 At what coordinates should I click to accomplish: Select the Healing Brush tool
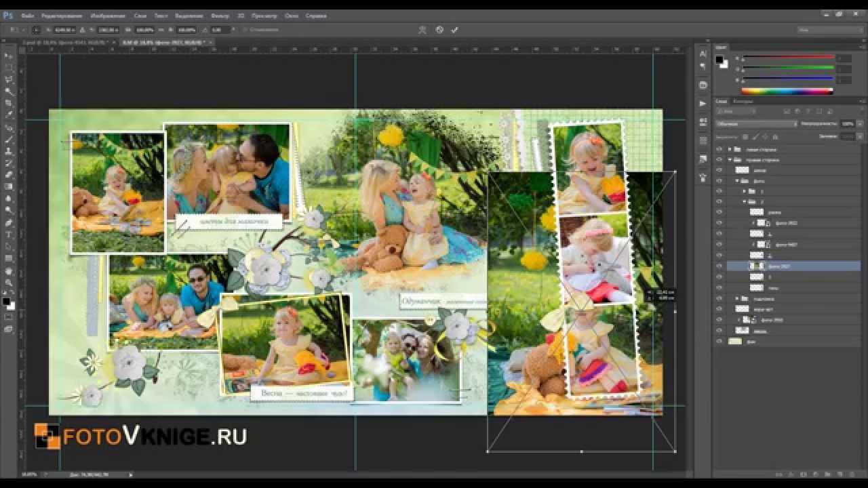(x=9, y=127)
